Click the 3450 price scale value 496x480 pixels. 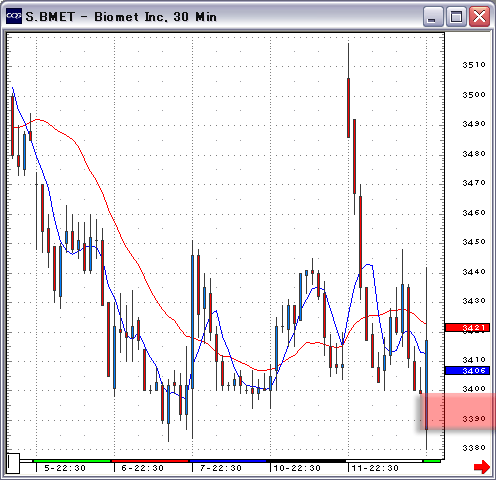point(474,242)
